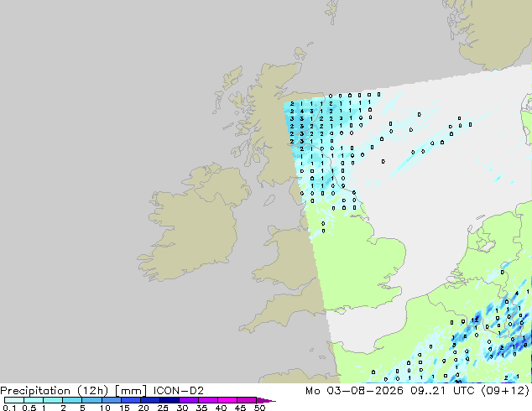
Task: Click the Isle of Man on the map
Action: [x=269, y=200]
